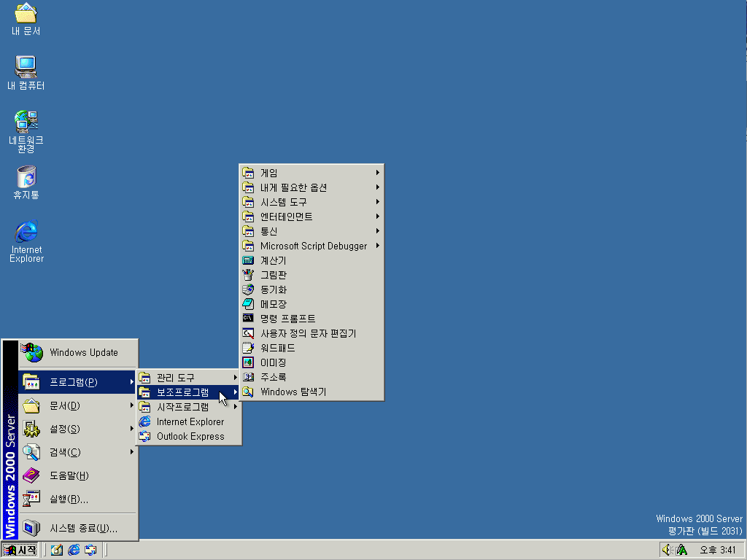Click the 도움말 help book icon
Screen dimensions: 747x560
point(31,475)
